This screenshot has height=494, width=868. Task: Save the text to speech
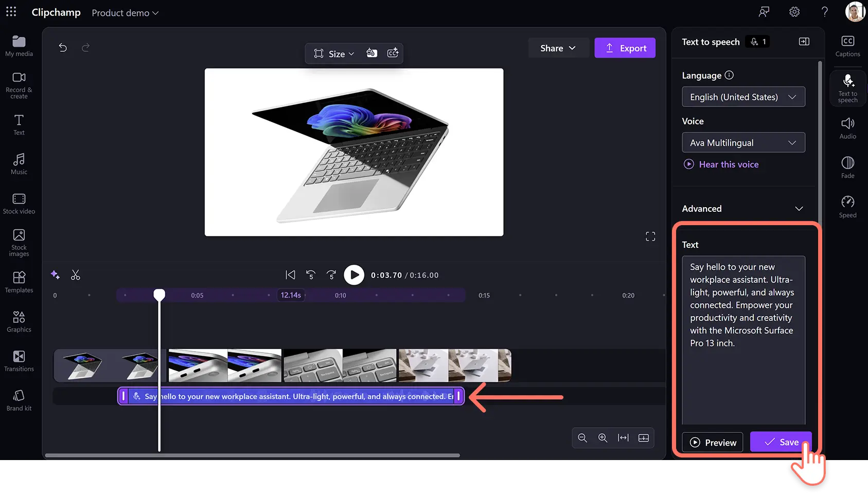pyautogui.click(x=781, y=442)
